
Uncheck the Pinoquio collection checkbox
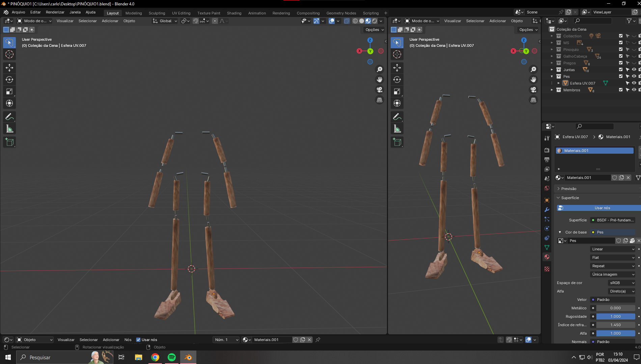click(x=621, y=49)
